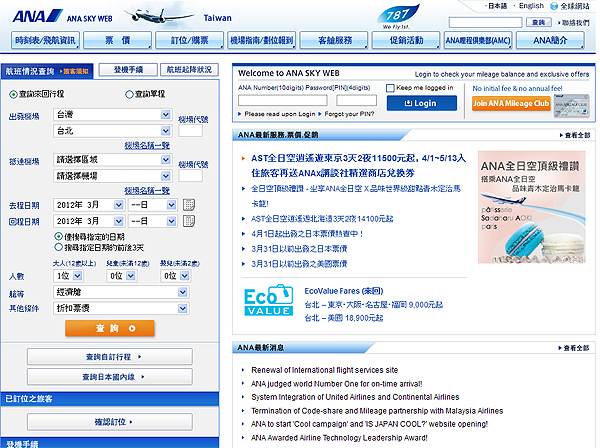Screen dimensions: 600x448
Task: Open the departure city dropdown showing 台北
Action: [112, 131]
